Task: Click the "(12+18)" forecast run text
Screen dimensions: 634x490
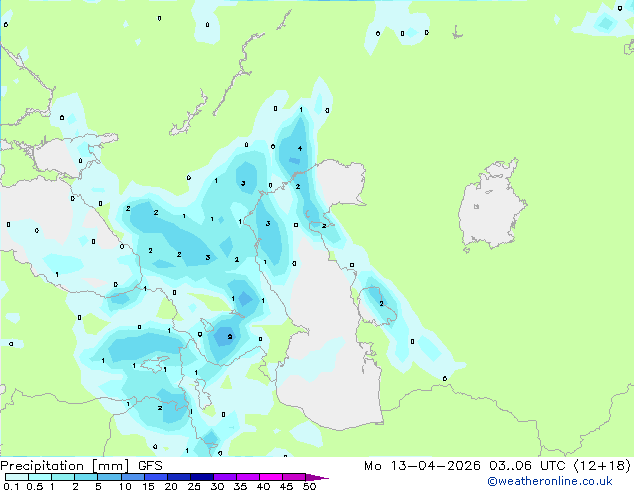Action: tap(602, 466)
